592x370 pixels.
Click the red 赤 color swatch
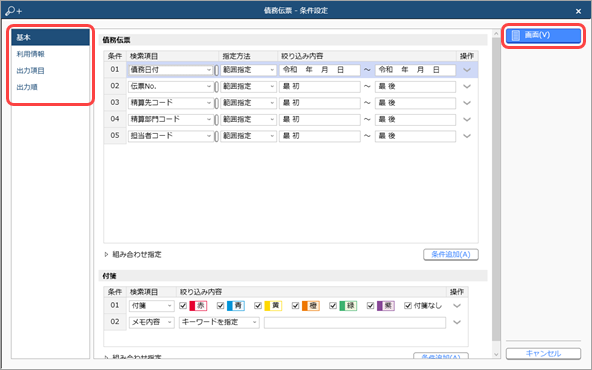click(198, 305)
